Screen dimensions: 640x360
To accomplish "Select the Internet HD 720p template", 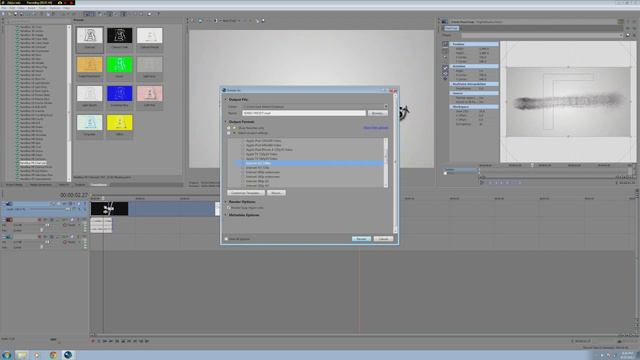I will point(258,167).
